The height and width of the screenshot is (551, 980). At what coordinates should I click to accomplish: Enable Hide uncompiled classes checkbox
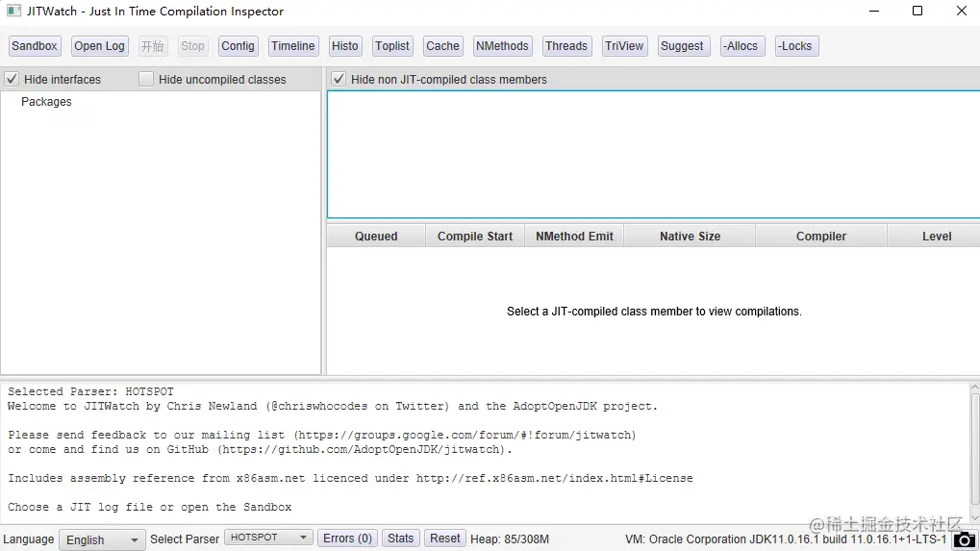145,80
